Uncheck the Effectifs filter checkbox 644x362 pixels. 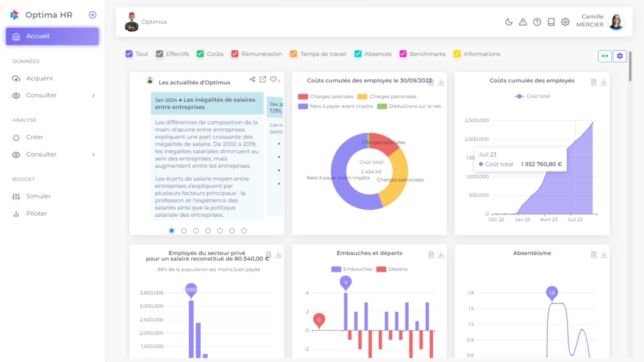160,54
